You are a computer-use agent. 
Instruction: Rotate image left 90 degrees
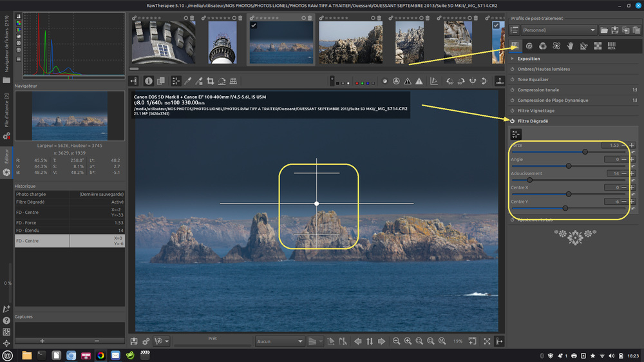(x=450, y=81)
